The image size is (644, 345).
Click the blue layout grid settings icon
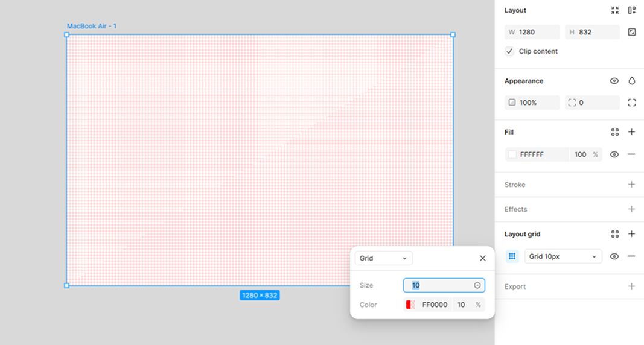512,256
